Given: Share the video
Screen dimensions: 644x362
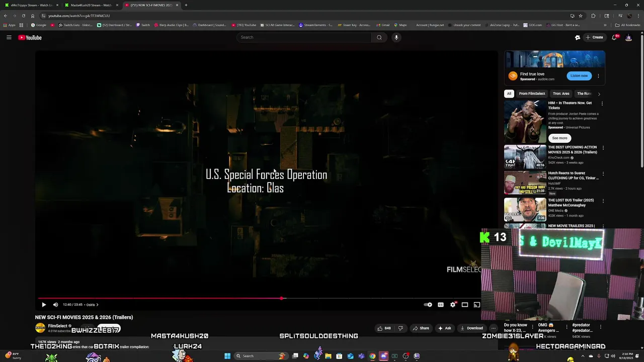Looking at the screenshot, I should pyautogui.click(x=421, y=328).
